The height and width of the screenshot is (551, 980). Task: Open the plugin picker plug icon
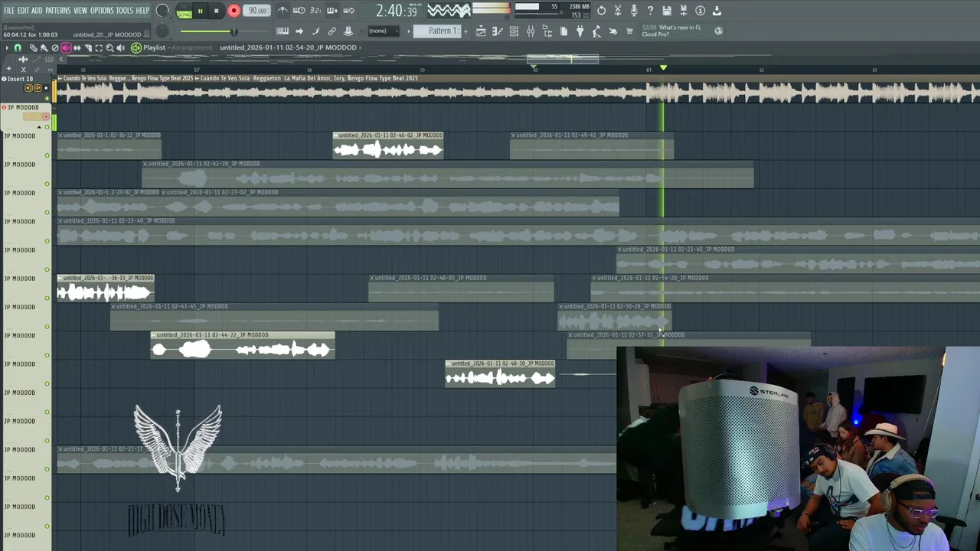[580, 31]
